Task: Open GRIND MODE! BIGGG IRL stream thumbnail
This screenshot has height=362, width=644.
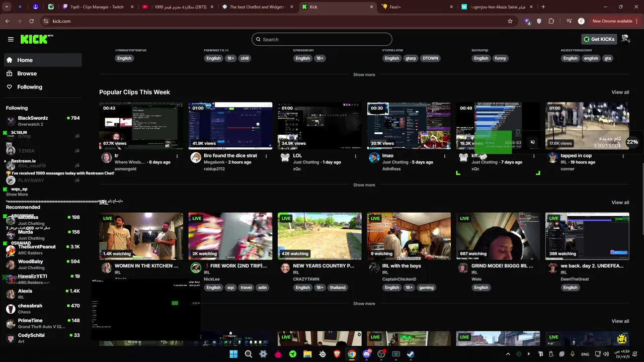Action: point(498,236)
